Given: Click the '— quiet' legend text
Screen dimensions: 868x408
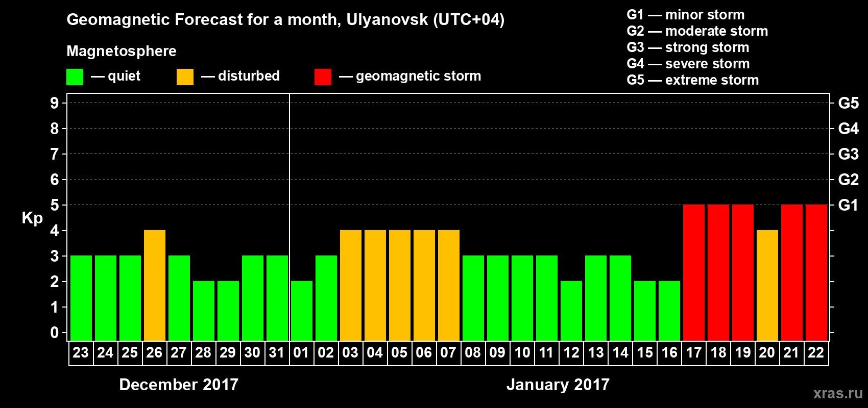Looking at the screenshot, I should coord(115,76).
